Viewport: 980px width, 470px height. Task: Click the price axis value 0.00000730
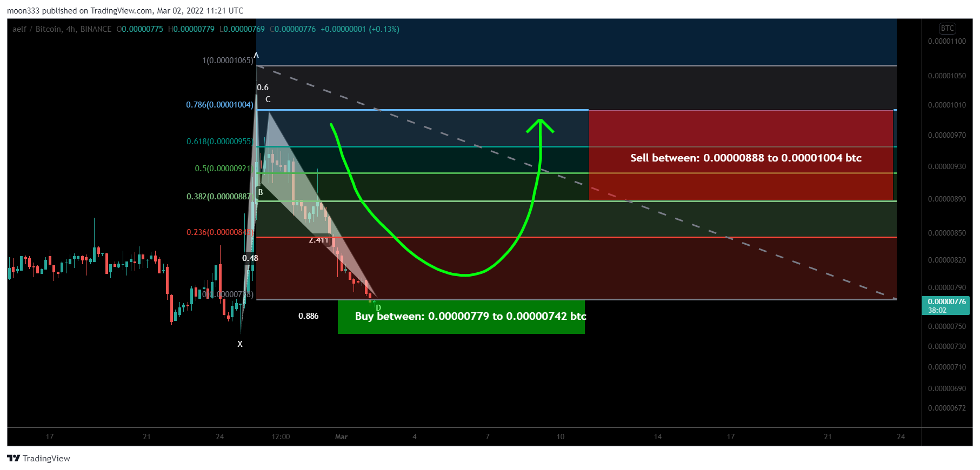click(947, 346)
